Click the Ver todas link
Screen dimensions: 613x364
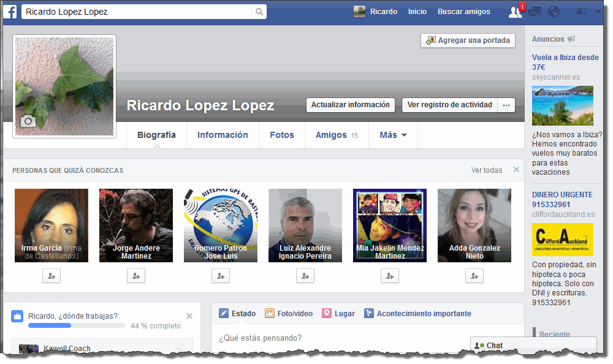(x=487, y=170)
